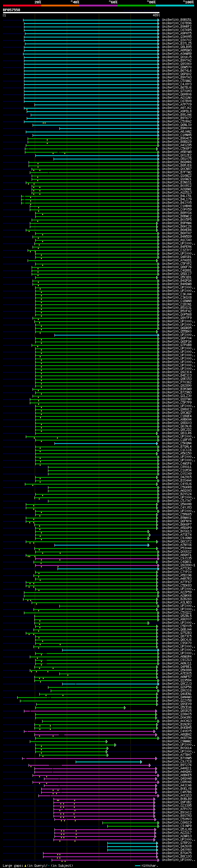Select label UniRef100_Q6BJA4
The width and height of the screenshot is (197, 868).
click(177, 630)
